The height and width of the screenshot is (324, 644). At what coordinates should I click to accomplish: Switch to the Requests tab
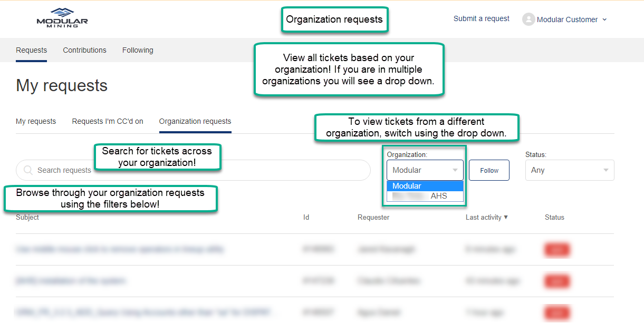point(32,50)
